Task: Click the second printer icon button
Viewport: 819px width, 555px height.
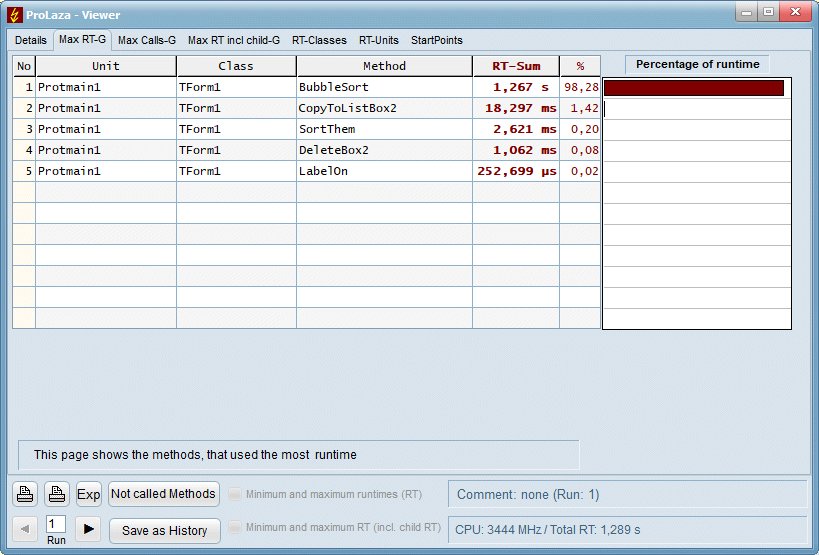Action: coord(57,494)
